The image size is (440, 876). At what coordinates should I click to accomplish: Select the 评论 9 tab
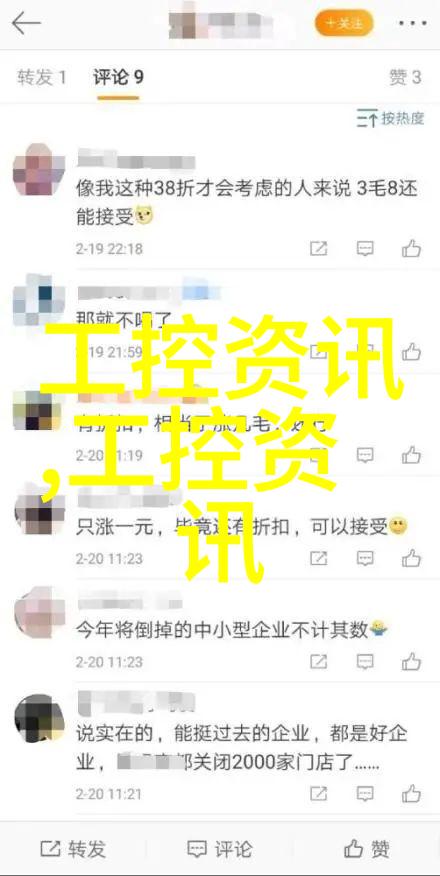point(118,77)
